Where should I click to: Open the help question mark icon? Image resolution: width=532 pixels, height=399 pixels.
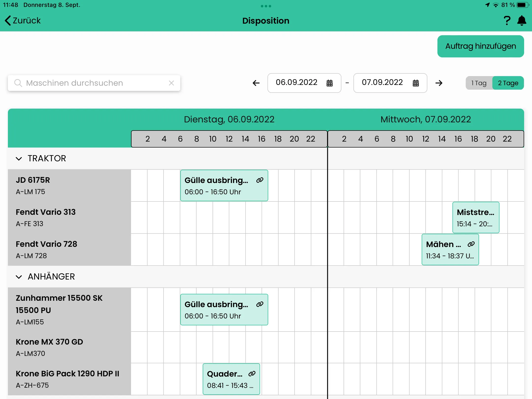pos(507,21)
